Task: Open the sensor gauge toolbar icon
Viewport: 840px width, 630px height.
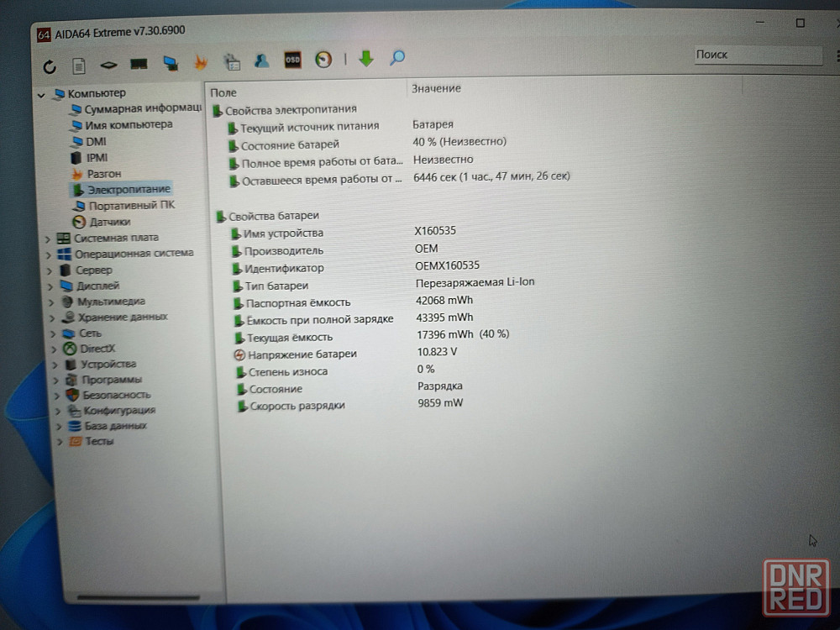Action: click(323, 60)
